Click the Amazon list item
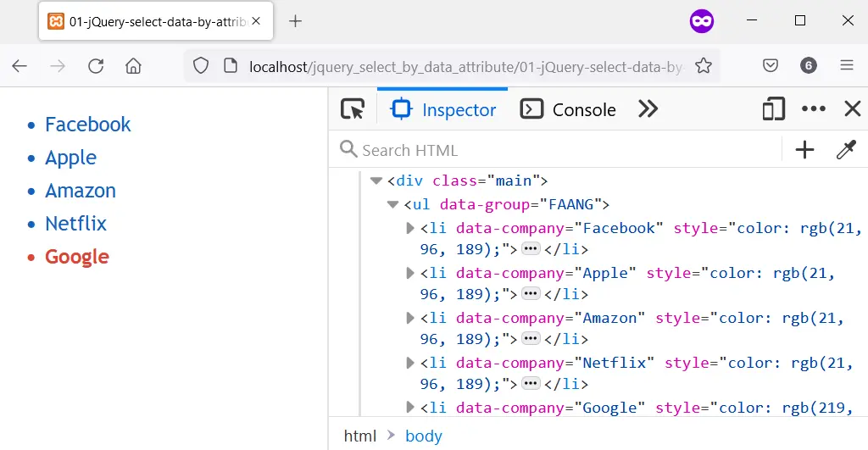Image resolution: width=868 pixels, height=450 pixels. point(81,191)
